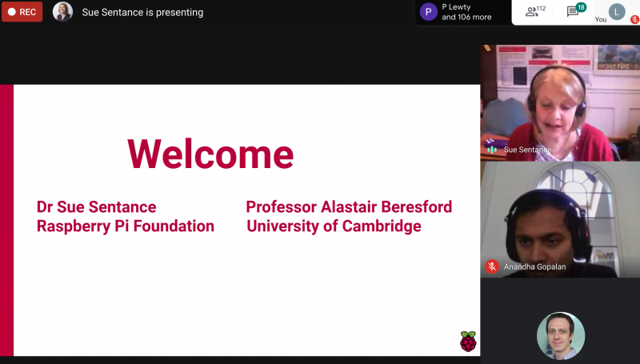Click the purple P Lewty avatar

click(x=429, y=12)
